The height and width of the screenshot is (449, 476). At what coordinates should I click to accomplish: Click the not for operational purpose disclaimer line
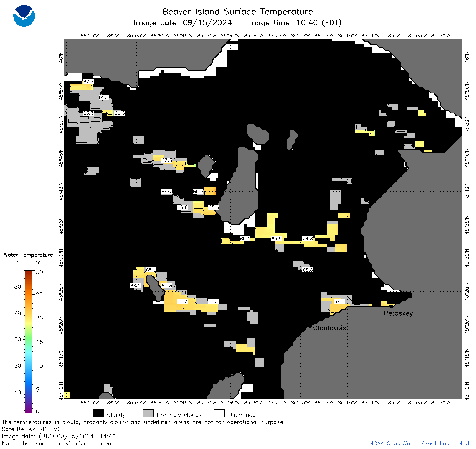pyautogui.click(x=143, y=422)
